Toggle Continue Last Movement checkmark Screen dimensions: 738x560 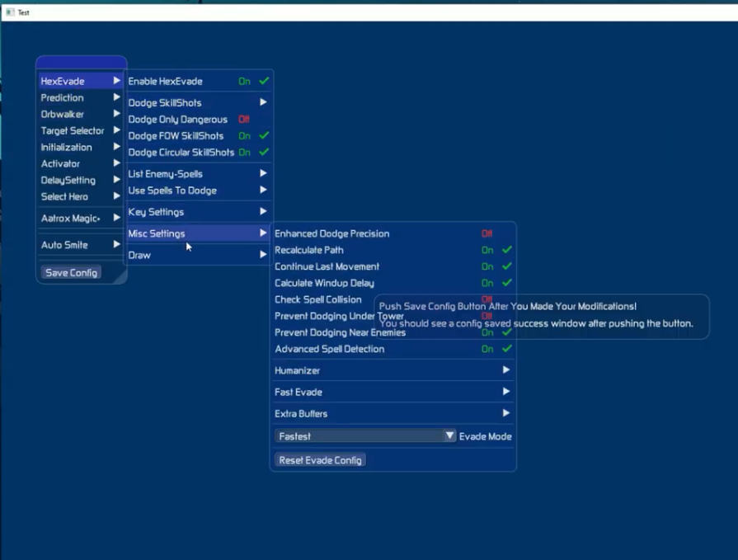pos(507,266)
